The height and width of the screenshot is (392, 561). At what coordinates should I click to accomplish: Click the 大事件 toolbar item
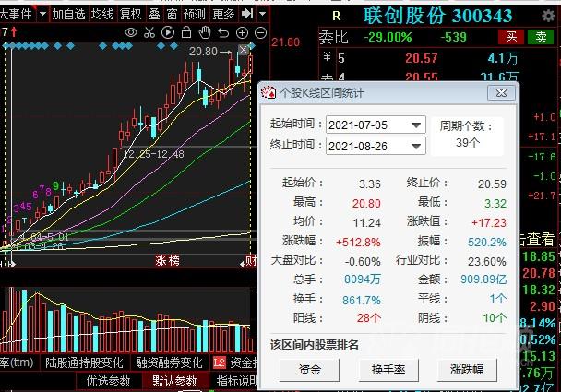coord(16,14)
